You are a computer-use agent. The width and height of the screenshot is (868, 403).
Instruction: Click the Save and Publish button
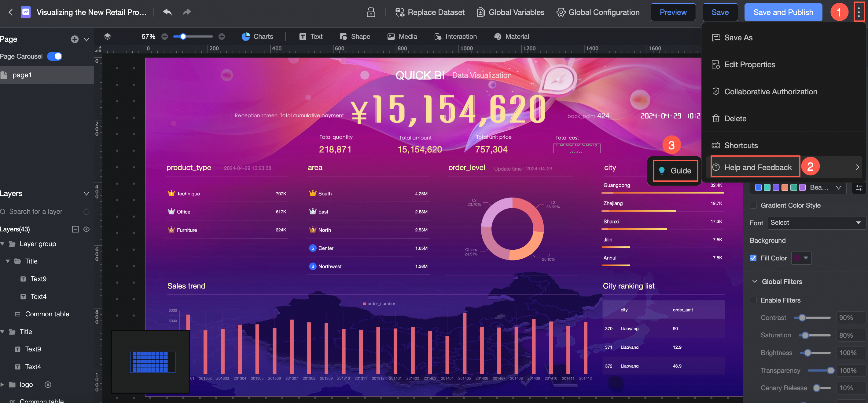pyautogui.click(x=783, y=12)
